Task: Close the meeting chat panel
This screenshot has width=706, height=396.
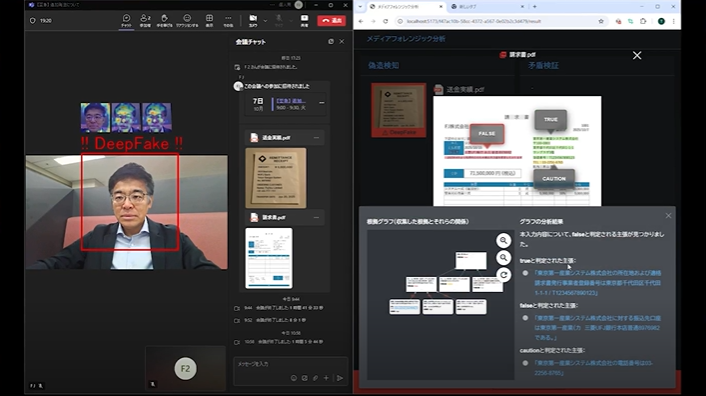Action: pyautogui.click(x=342, y=41)
